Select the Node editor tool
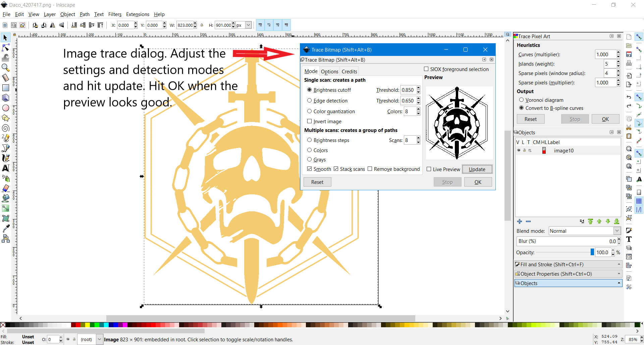644x345 pixels. point(5,47)
